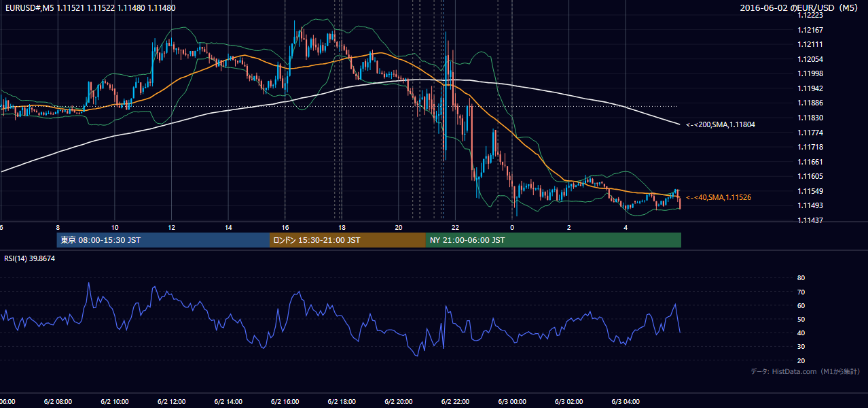Click hour marker 0 under price chart
Viewport: 868px width, 408px height.
click(x=512, y=227)
